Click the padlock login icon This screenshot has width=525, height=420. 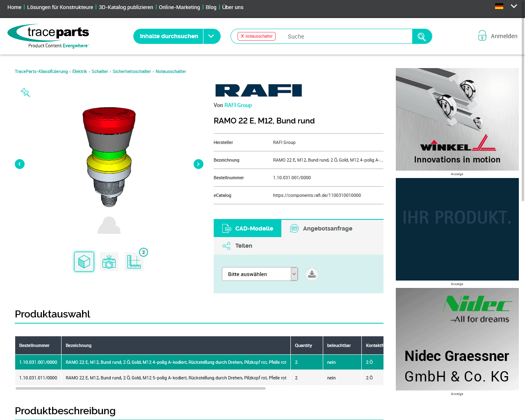click(x=482, y=36)
